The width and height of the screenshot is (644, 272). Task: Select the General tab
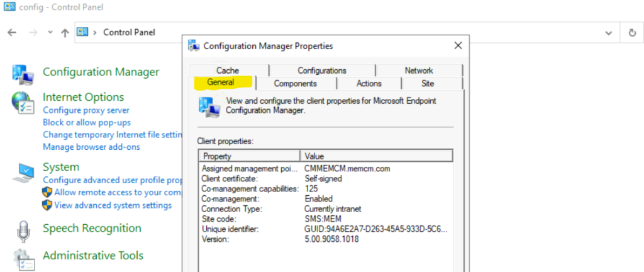[x=221, y=82]
